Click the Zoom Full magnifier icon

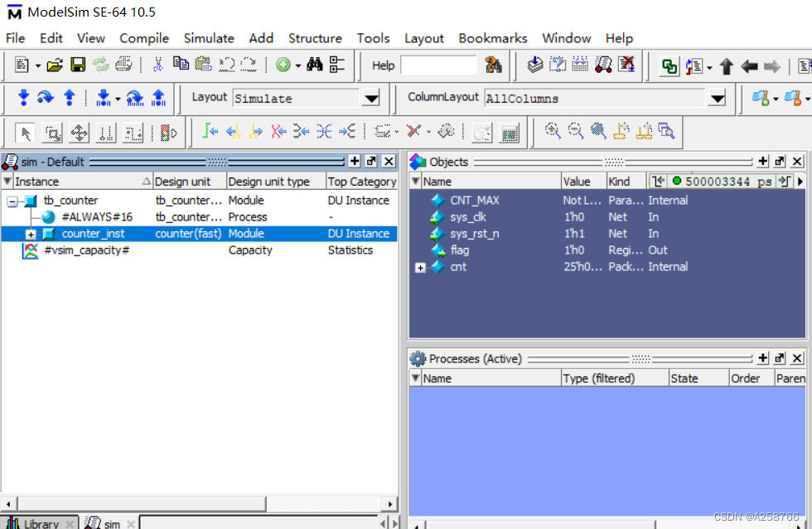click(x=598, y=131)
